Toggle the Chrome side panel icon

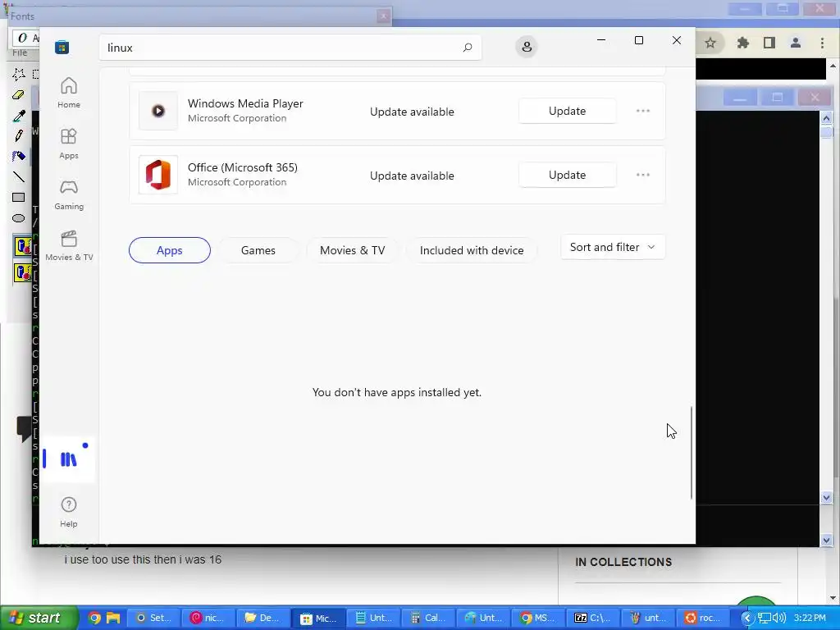pyautogui.click(x=769, y=43)
